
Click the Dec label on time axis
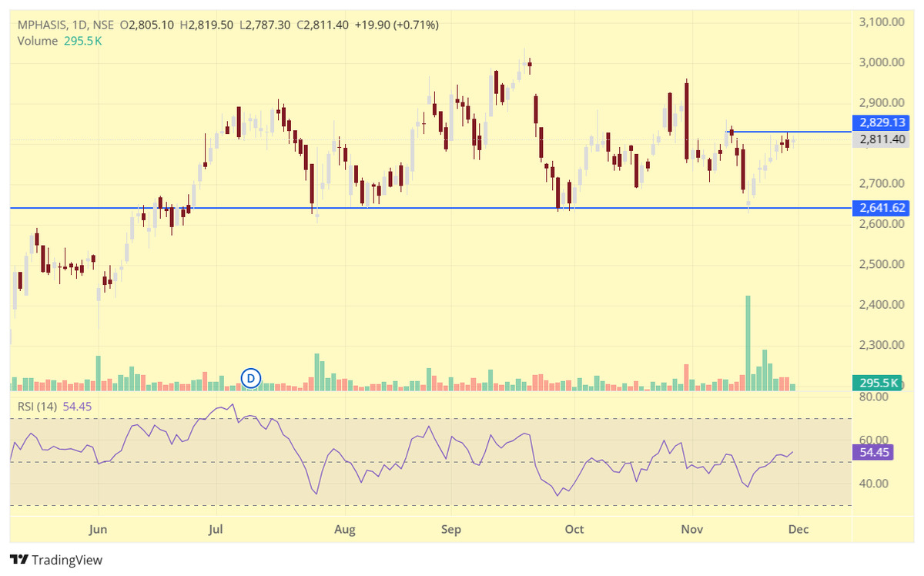tap(798, 530)
